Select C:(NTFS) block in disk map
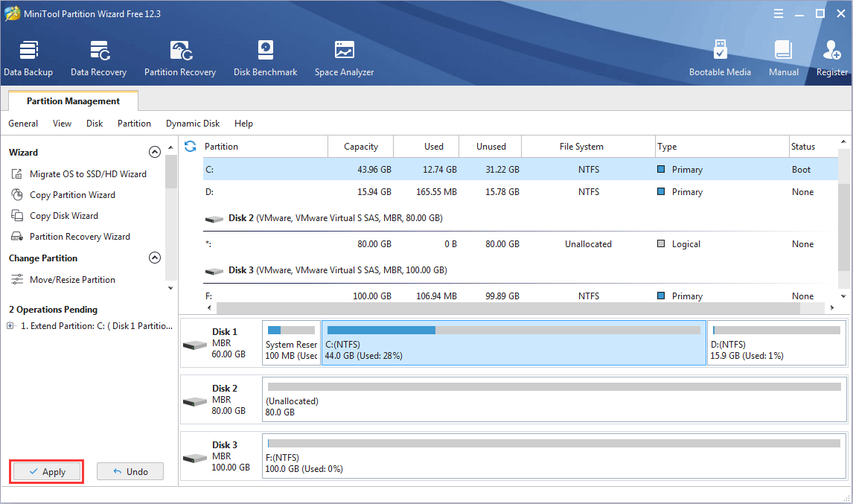 coord(514,343)
